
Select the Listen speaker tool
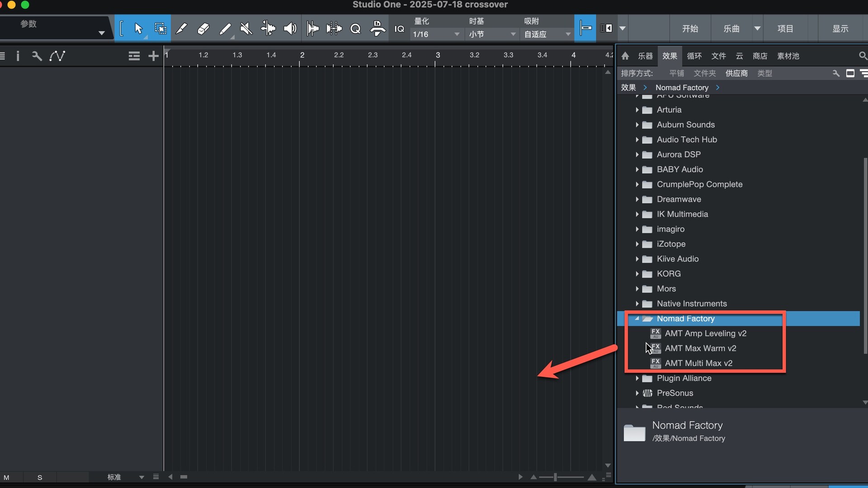coord(290,28)
